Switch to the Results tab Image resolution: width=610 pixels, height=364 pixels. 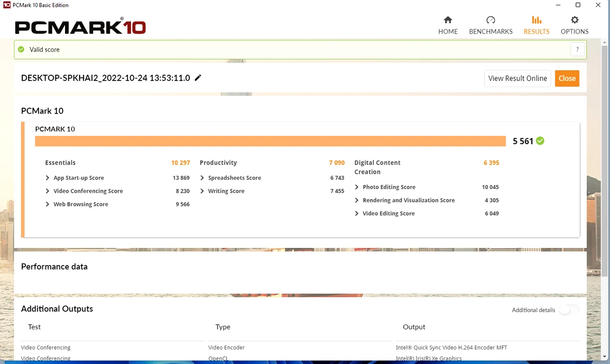pos(536,25)
